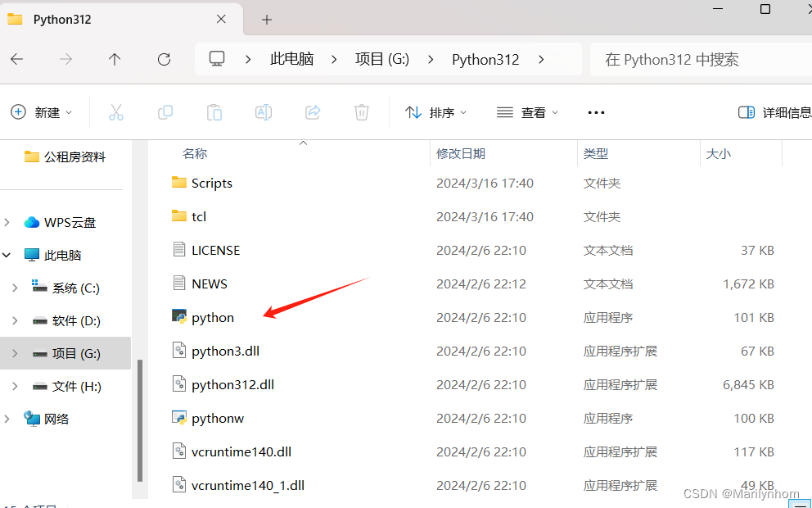
Task: Select 软件 (D:) in the sidebar
Action: 76,321
